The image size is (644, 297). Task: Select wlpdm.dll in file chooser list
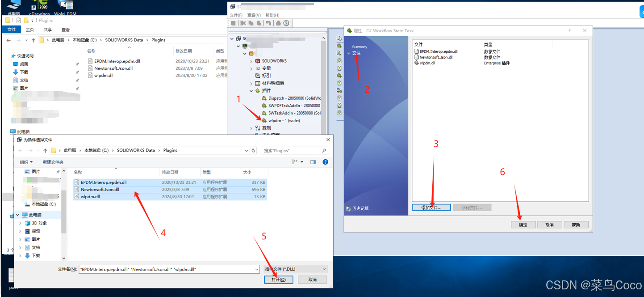[170, 197]
